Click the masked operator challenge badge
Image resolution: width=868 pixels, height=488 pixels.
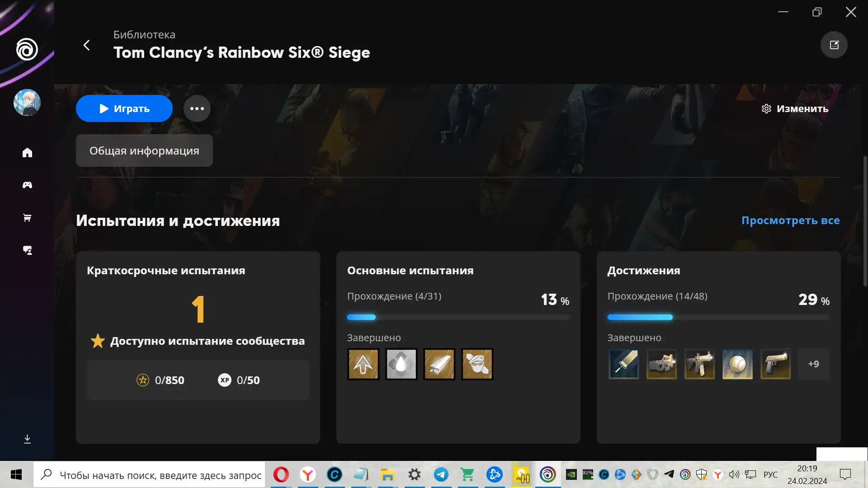[x=477, y=364]
